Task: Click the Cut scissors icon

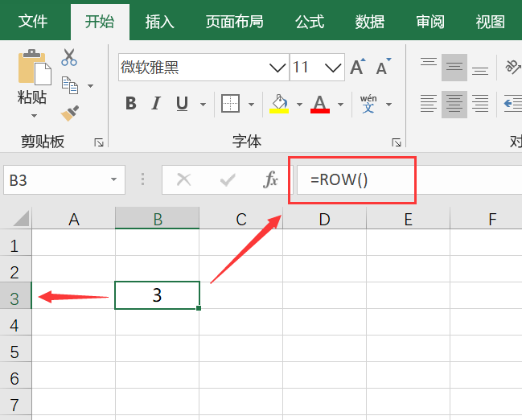Action: (x=69, y=57)
